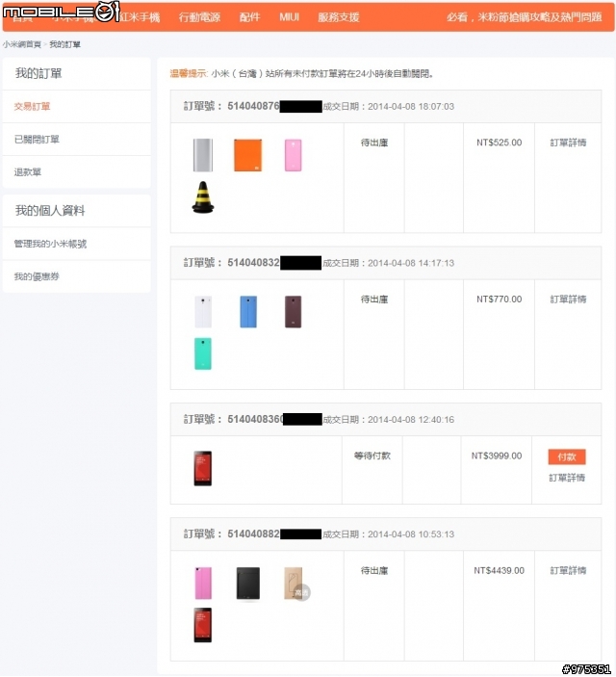Viewport: 616px width, 677px height.
Task: Select 已關閉訂單 in the sidebar
Action: pyautogui.click(x=37, y=139)
